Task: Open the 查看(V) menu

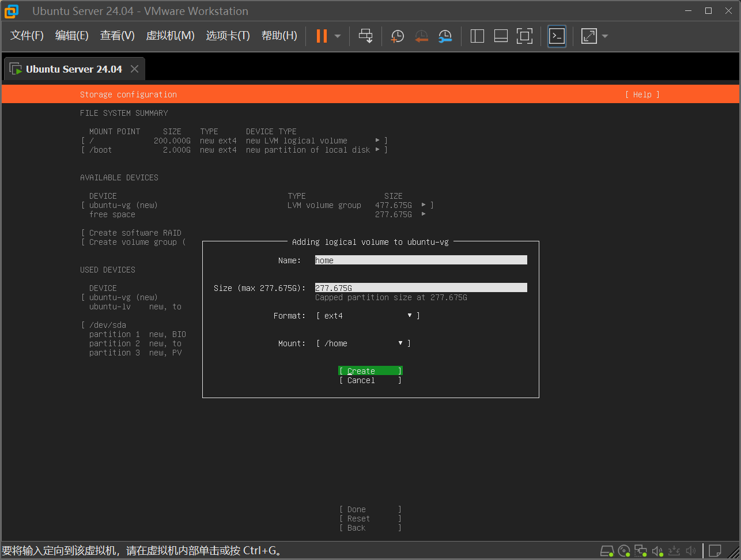Action: pos(117,36)
